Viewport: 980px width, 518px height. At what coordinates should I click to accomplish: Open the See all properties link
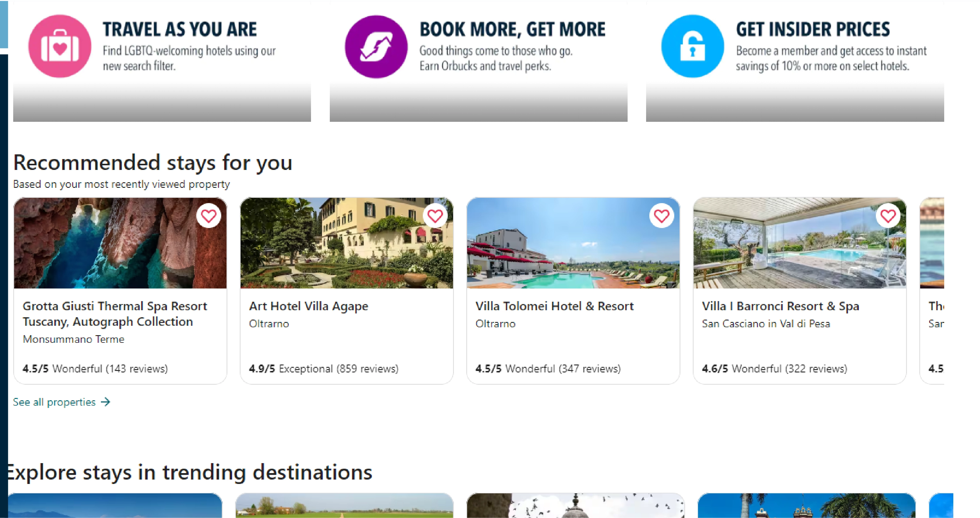pos(54,402)
